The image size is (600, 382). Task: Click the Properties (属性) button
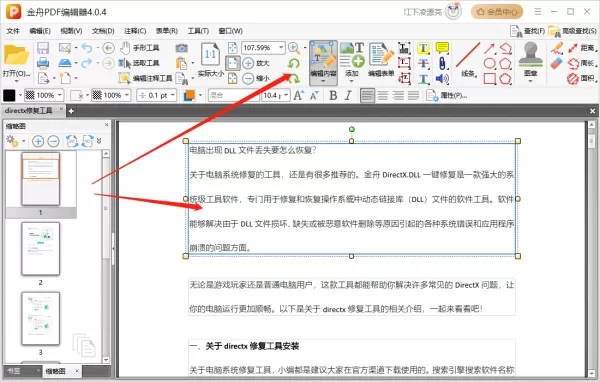447,95
